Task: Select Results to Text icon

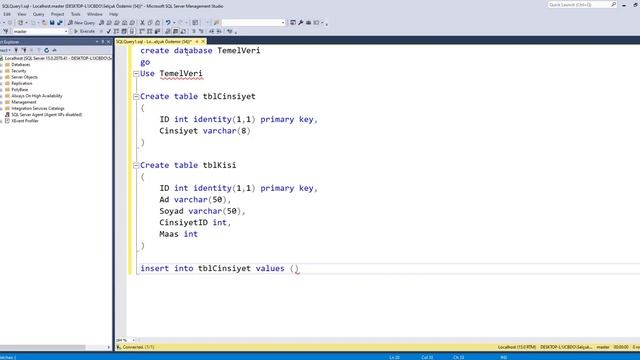Action: click(x=167, y=31)
